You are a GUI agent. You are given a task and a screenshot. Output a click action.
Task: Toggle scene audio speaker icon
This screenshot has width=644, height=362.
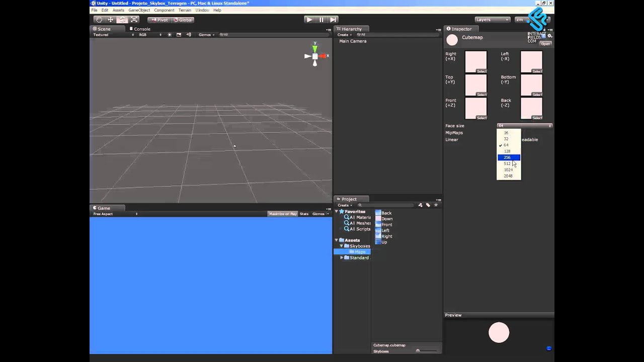pyautogui.click(x=189, y=35)
